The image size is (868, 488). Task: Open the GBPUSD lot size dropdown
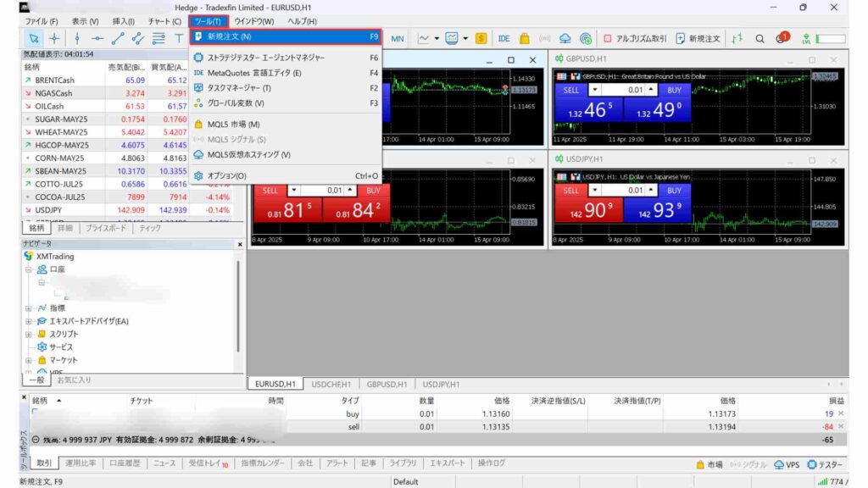[595, 90]
